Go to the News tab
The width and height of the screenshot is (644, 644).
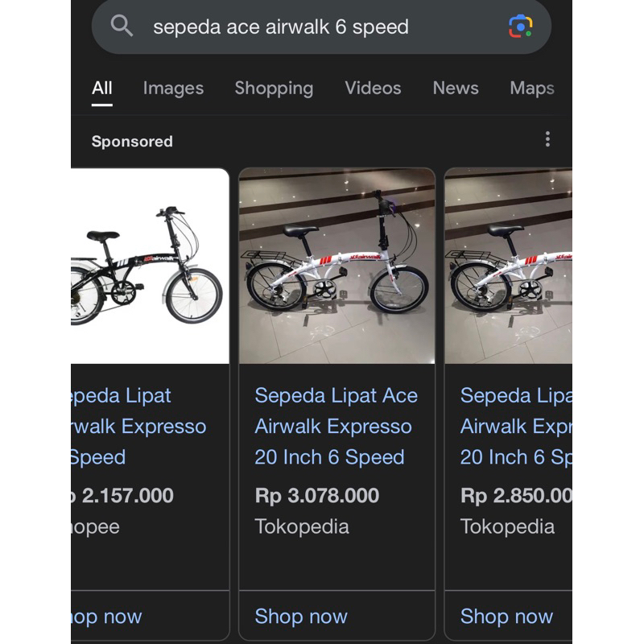(x=456, y=89)
